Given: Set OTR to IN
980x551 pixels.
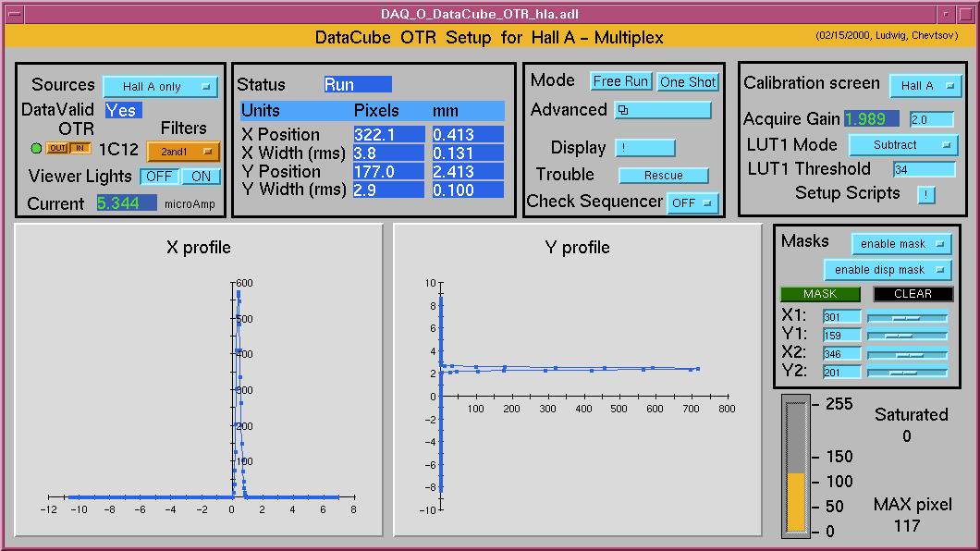Looking at the screenshot, I should coord(80,148).
